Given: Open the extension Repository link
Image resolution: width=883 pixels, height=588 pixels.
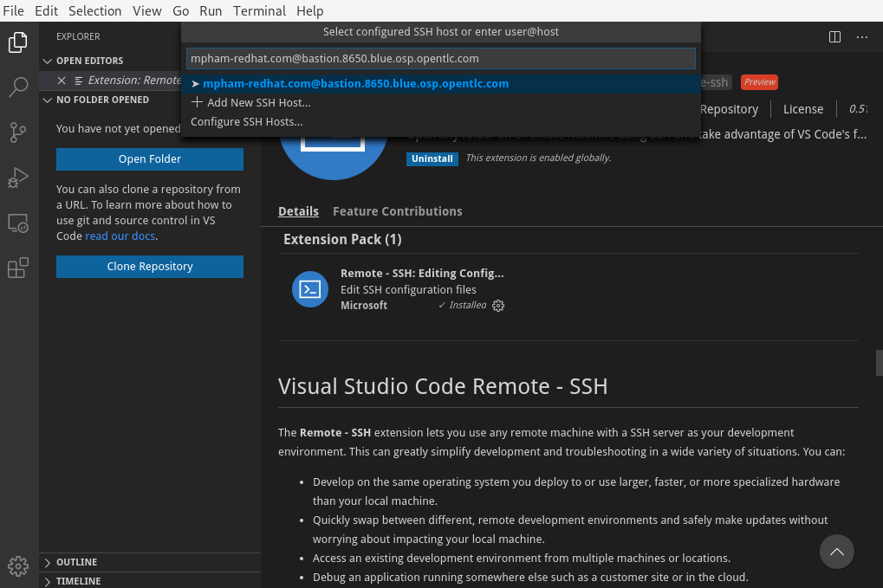Looking at the screenshot, I should point(730,109).
